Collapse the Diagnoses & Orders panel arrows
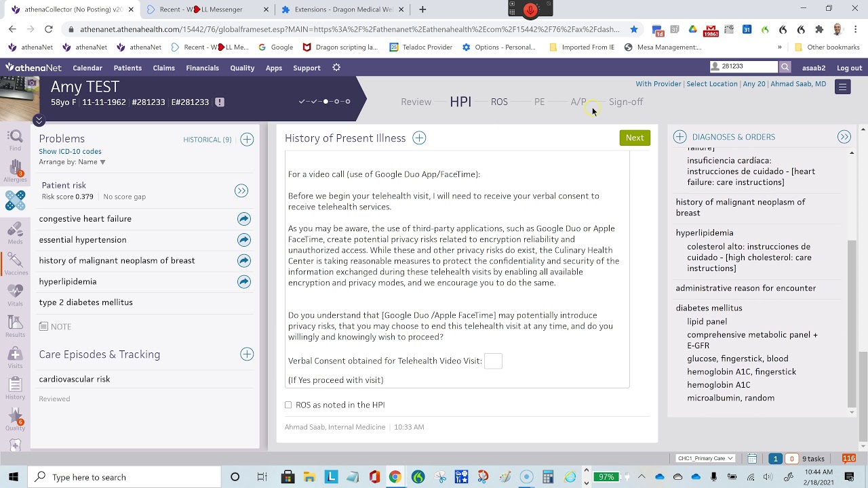Screen dimensions: 868x488 [x=844, y=137]
